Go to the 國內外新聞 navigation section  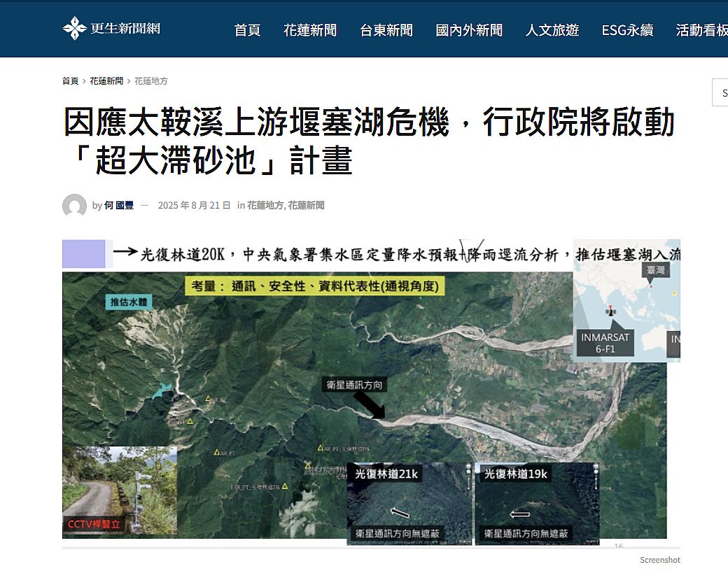[x=469, y=30]
